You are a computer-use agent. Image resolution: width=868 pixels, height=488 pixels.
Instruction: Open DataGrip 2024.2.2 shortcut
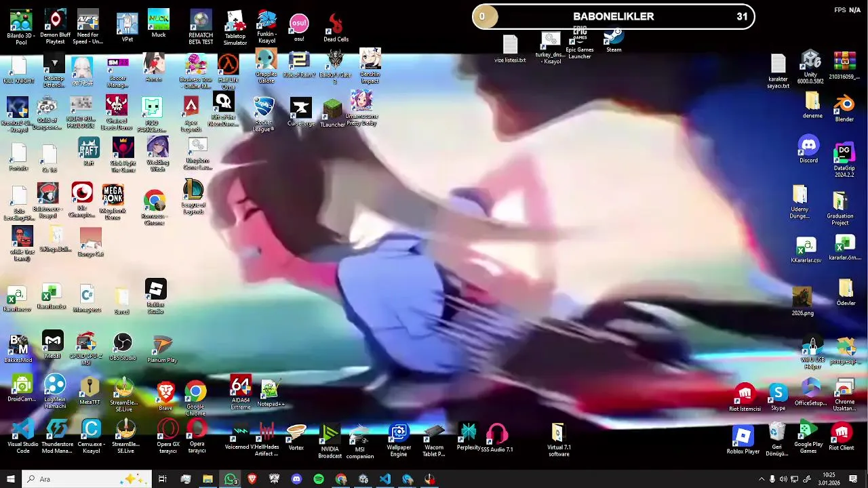(x=844, y=161)
